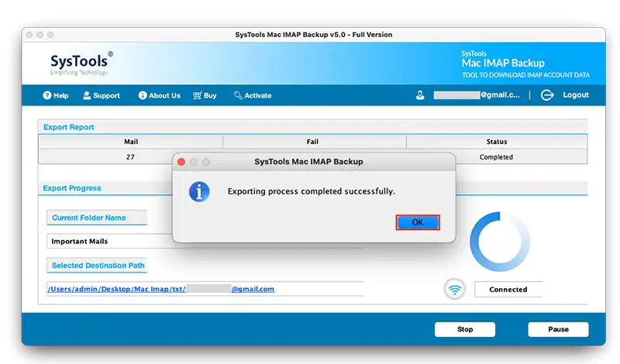Click the user account avatar icon
This screenshot has width=620, height=364.
coord(420,95)
